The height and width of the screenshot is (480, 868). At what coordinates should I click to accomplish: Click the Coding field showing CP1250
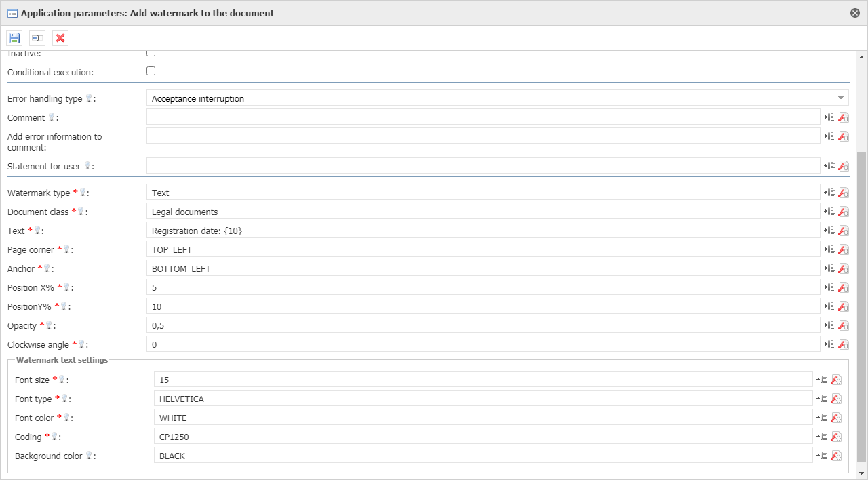click(x=484, y=437)
